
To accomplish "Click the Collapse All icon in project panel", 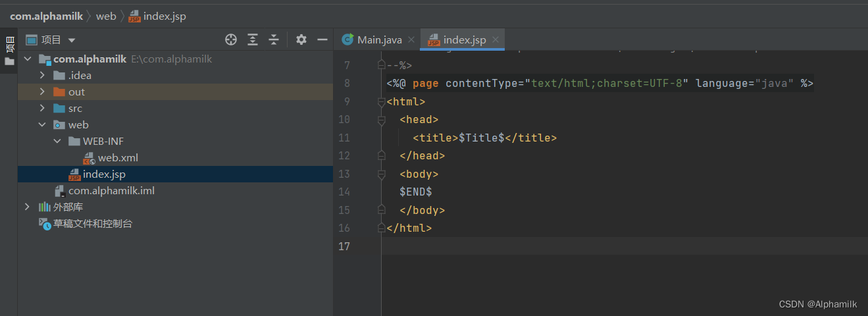I will tap(274, 39).
